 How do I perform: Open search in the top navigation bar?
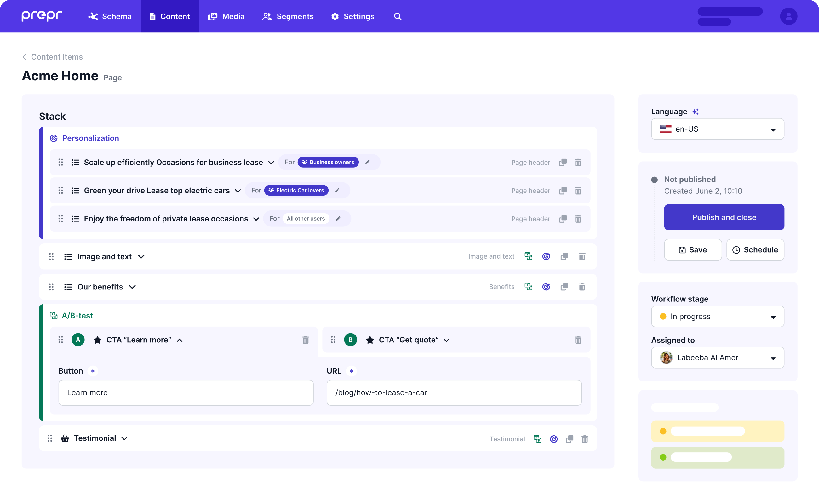pyautogui.click(x=397, y=16)
